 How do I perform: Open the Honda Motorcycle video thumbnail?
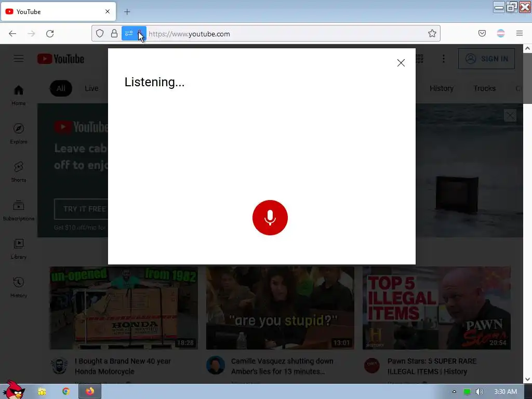(x=124, y=308)
